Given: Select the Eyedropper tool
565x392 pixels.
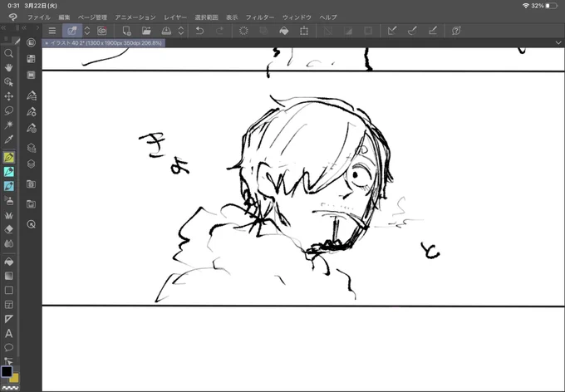Looking at the screenshot, I should click(8, 139).
